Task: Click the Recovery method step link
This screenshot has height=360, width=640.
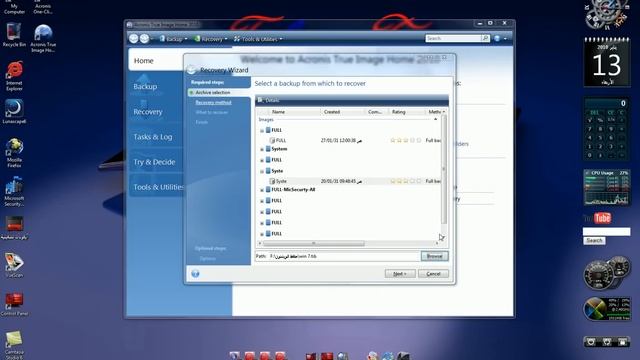Action: [x=213, y=102]
